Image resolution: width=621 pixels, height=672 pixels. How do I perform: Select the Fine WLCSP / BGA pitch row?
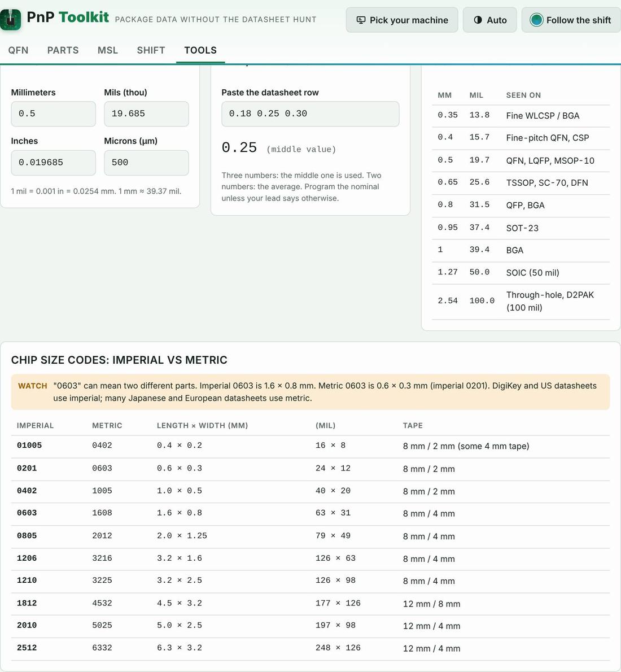521,116
